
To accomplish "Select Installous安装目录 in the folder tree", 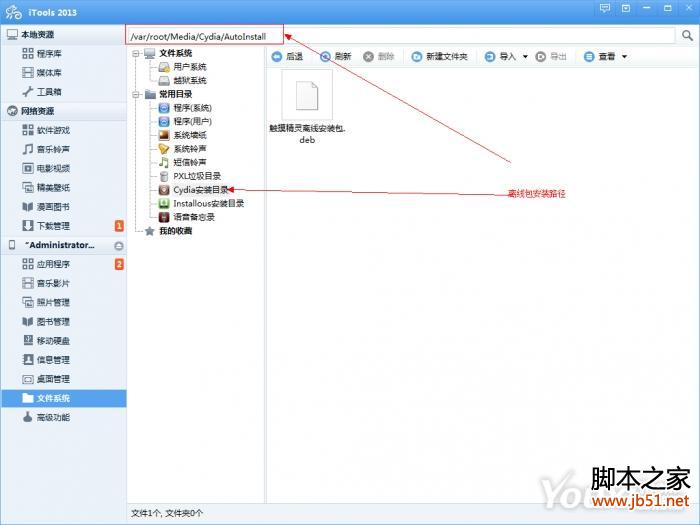I will [x=207, y=203].
